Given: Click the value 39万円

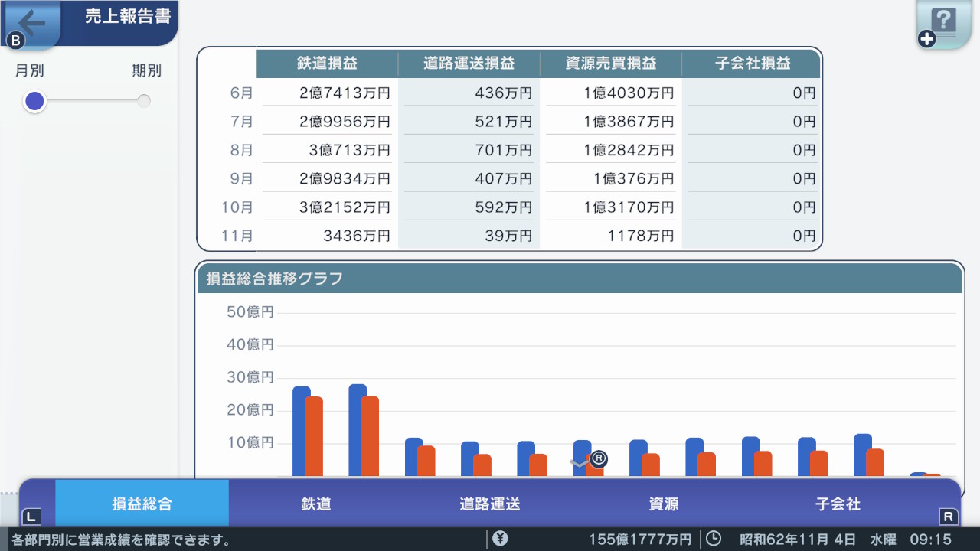Looking at the screenshot, I should click(x=508, y=236).
